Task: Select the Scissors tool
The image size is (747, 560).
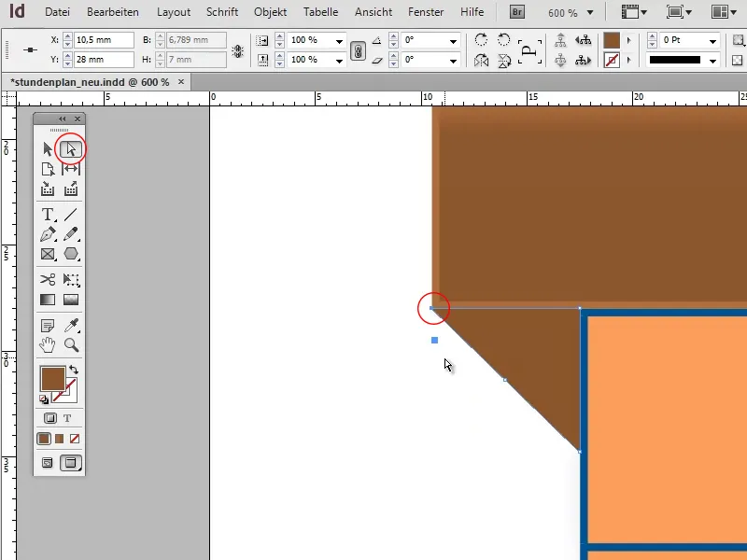Action: click(48, 279)
